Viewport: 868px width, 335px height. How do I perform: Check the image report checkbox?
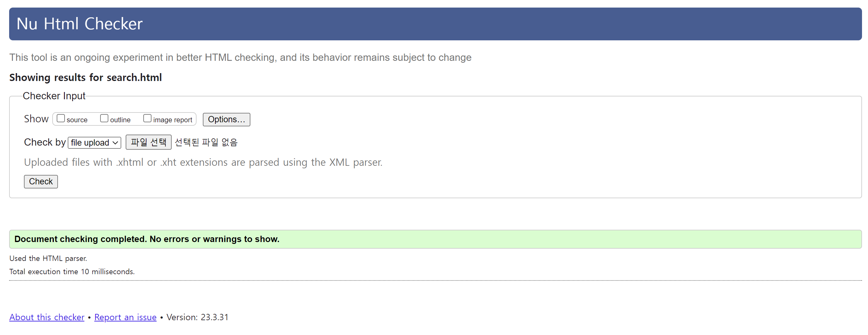coord(147,118)
